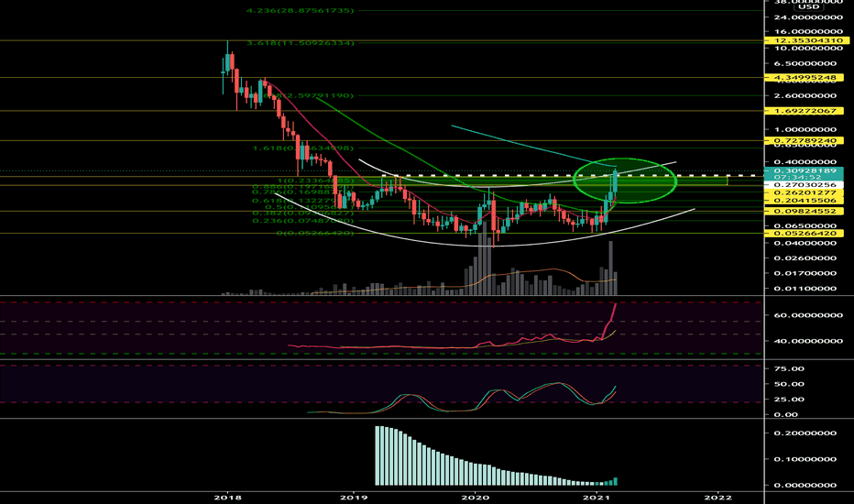Click the 0.20000000 histogram axis value
The height and width of the screenshot is (504, 854).
click(x=805, y=433)
